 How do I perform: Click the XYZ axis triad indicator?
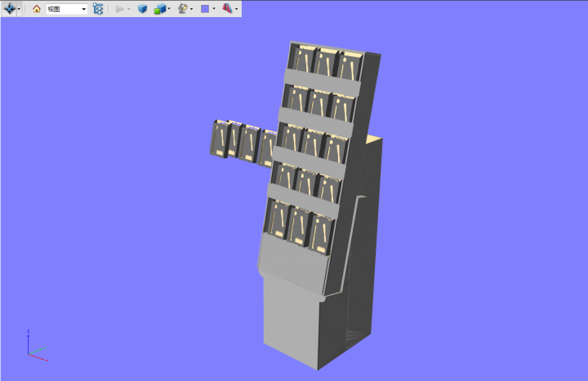coord(33,347)
